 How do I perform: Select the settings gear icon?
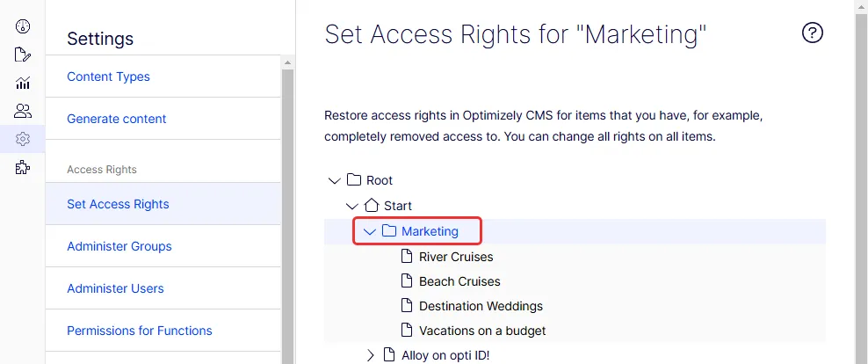click(x=22, y=139)
